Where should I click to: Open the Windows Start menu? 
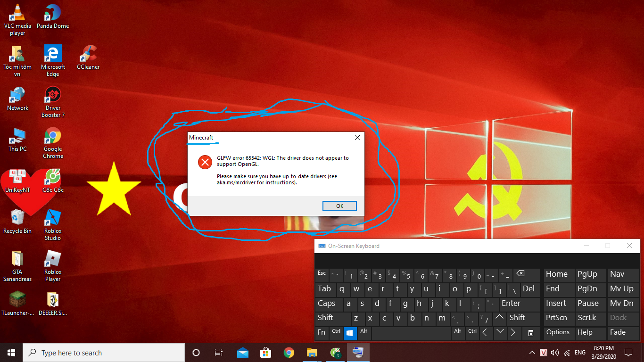click(11, 353)
